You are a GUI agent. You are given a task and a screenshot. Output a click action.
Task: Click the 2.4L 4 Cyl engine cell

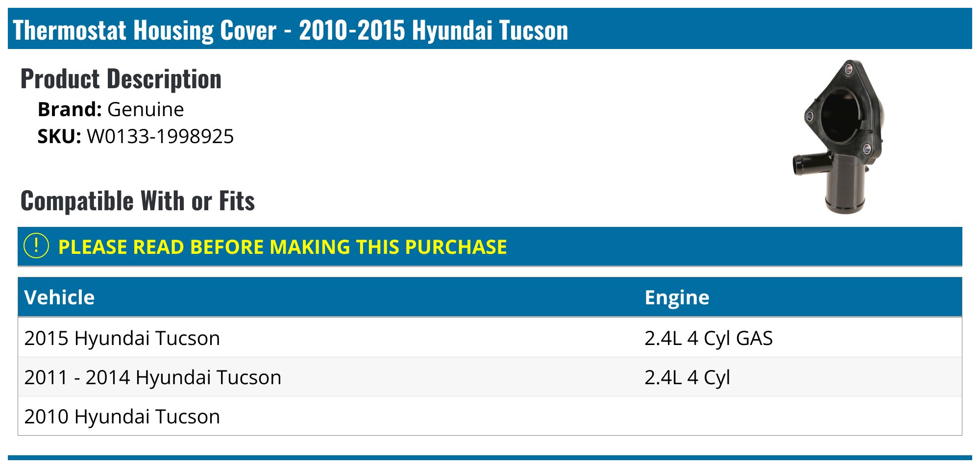(x=687, y=377)
